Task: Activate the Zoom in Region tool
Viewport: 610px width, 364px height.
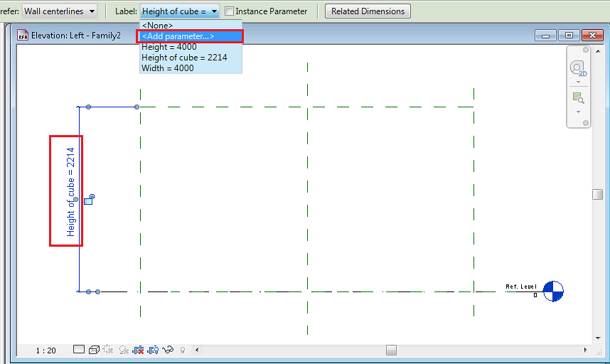Action: [578, 97]
